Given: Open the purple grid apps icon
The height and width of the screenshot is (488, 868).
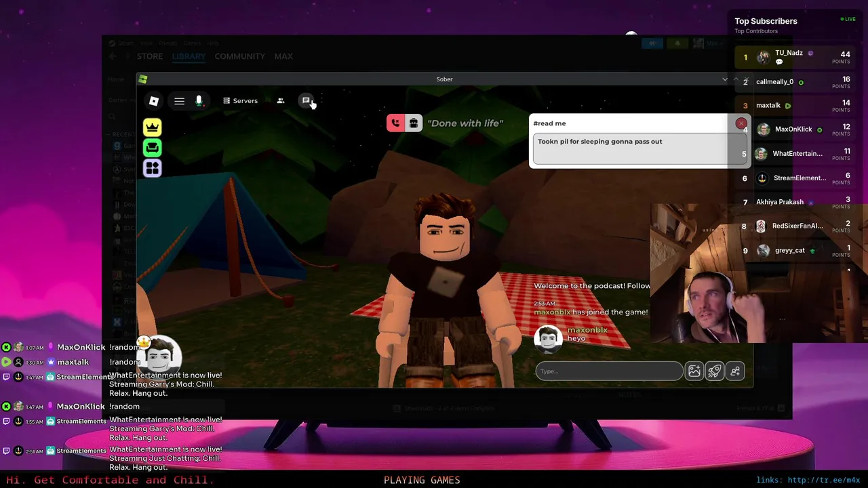Looking at the screenshot, I should (x=153, y=168).
